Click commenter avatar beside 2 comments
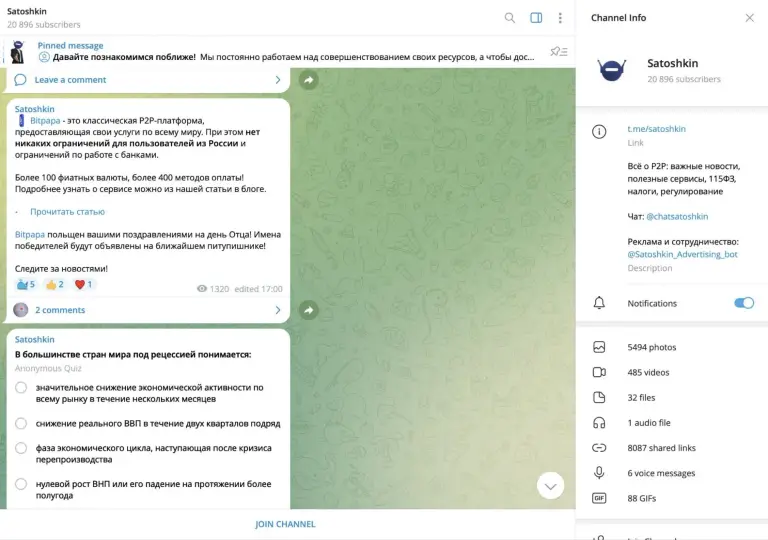Image resolution: width=768 pixels, height=540 pixels. click(21, 310)
